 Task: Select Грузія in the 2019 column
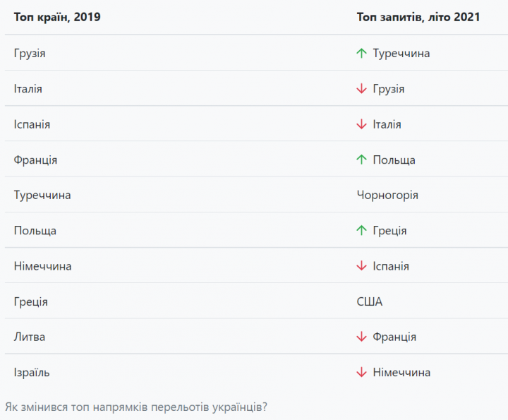pyautogui.click(x=30, y=53)
